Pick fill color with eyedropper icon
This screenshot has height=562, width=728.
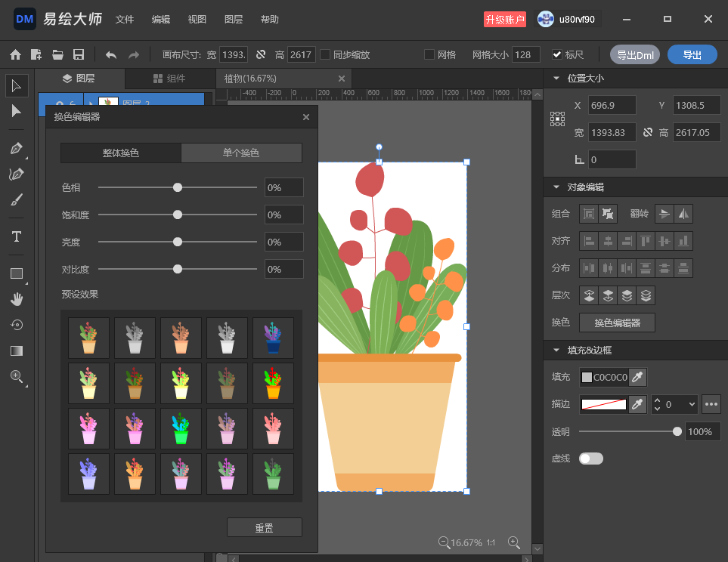pyautogui.click(x=637, y=377)
